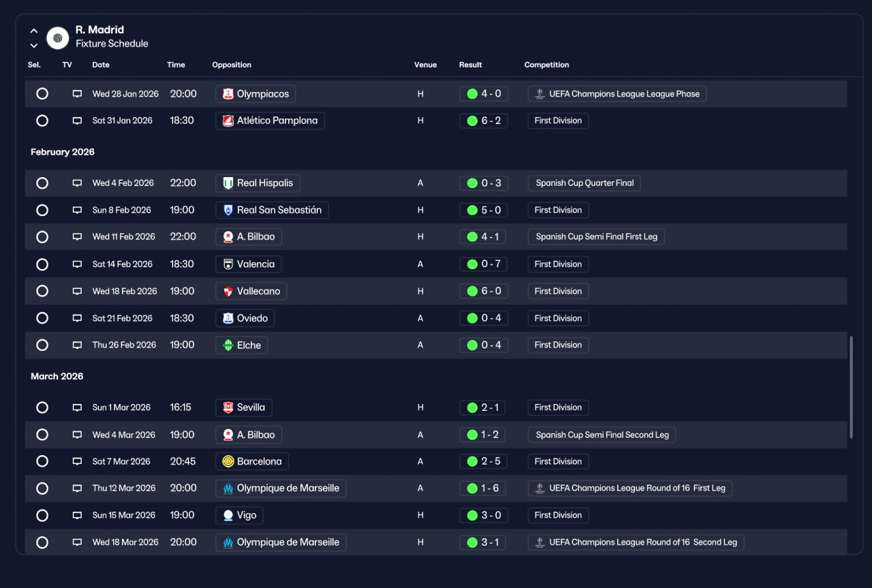Select the radio button for Real Hispalis match
This screenshot has height=588, width=872.
(x=42, y=183)
